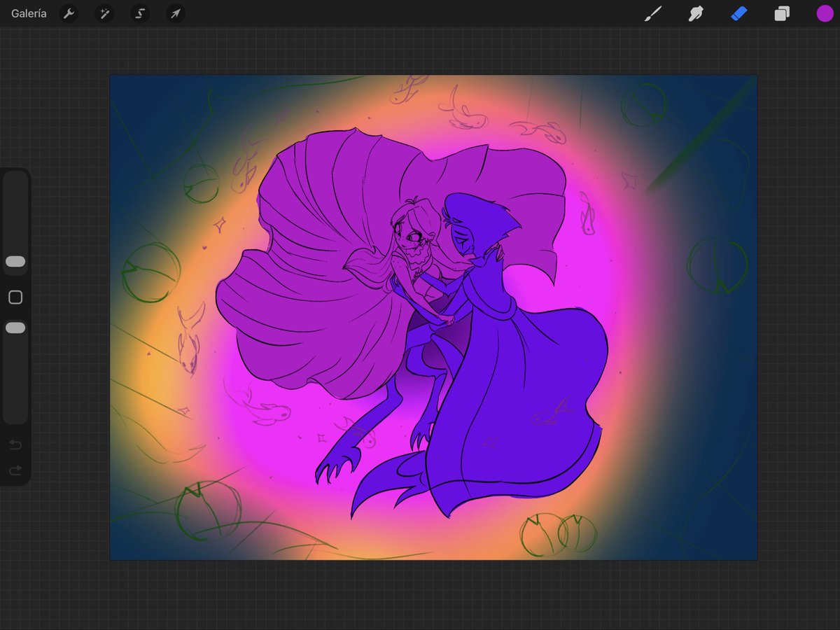Activate the Transform arrow tool
This screenshot has width=840, height=630.
click(x=176, y=13)
